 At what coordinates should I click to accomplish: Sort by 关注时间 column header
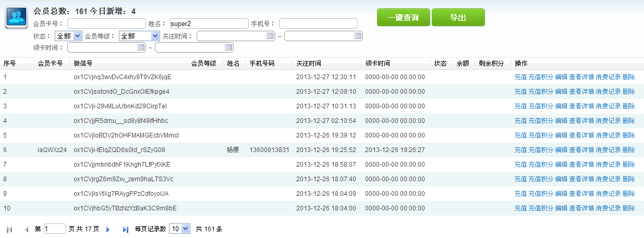[309, 64]
